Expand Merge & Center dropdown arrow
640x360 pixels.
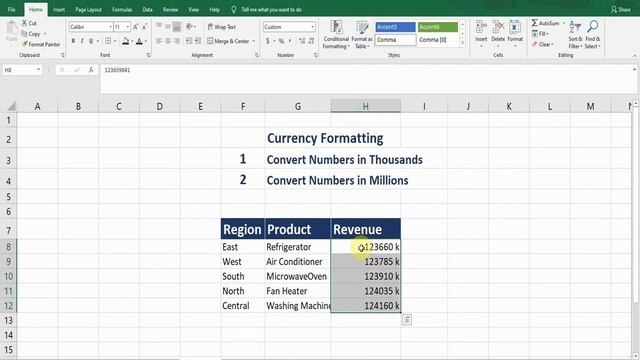(x=254, y=41)
